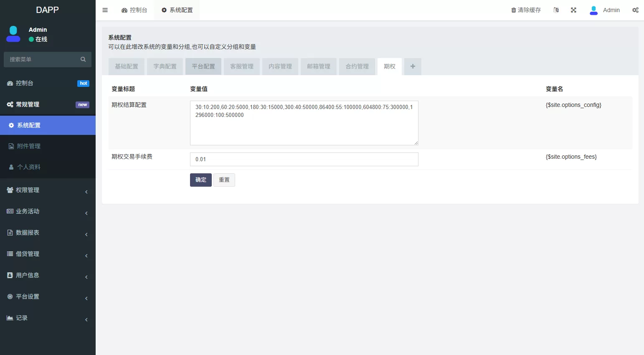This screenshot has height=355, width=644.
Task: Toggle the sidebar hamburger menu icon
Action: [105, 10]
